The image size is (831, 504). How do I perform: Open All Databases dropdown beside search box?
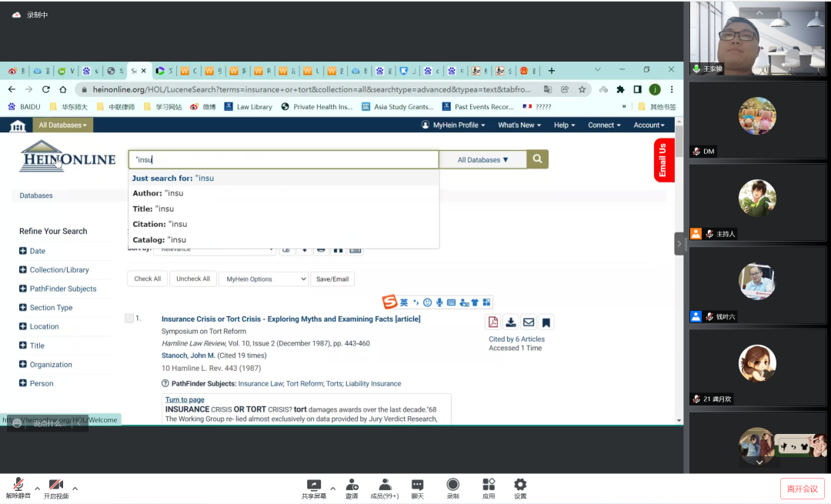point(482,159)
